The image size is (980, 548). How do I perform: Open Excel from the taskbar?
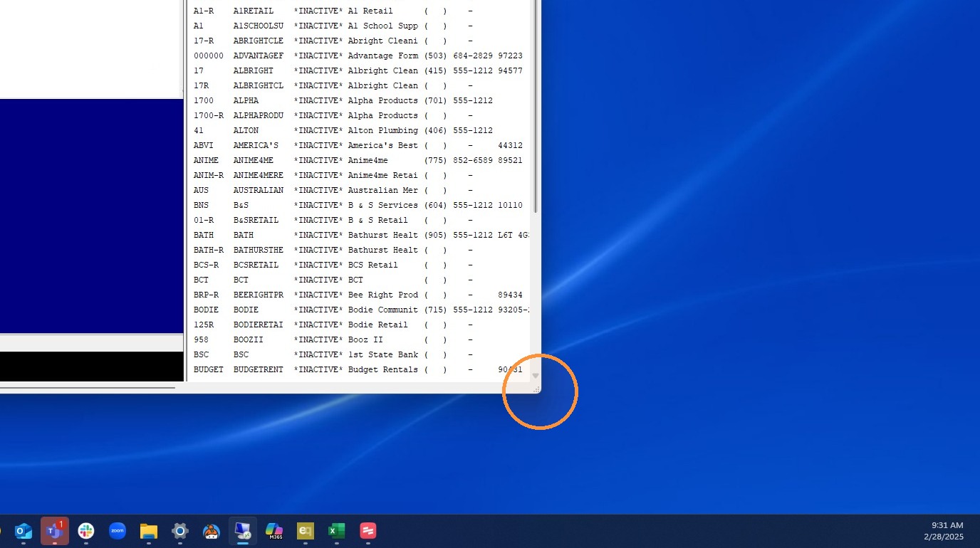337,531
